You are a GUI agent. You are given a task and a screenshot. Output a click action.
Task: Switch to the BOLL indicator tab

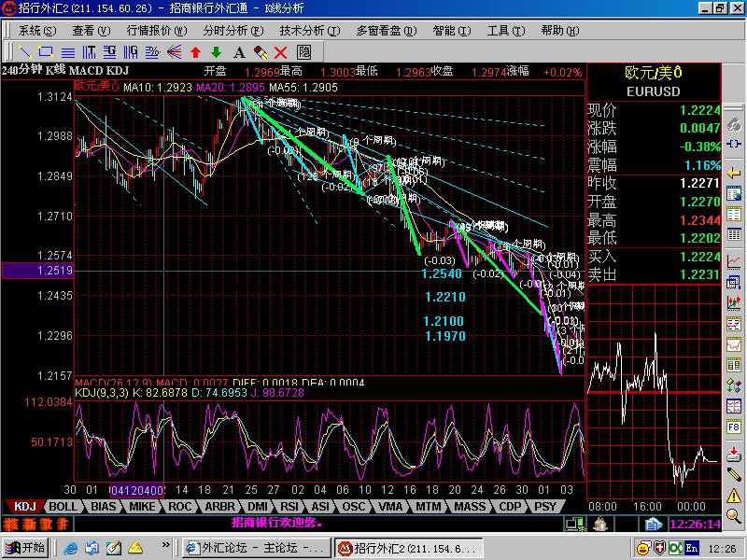63,507
